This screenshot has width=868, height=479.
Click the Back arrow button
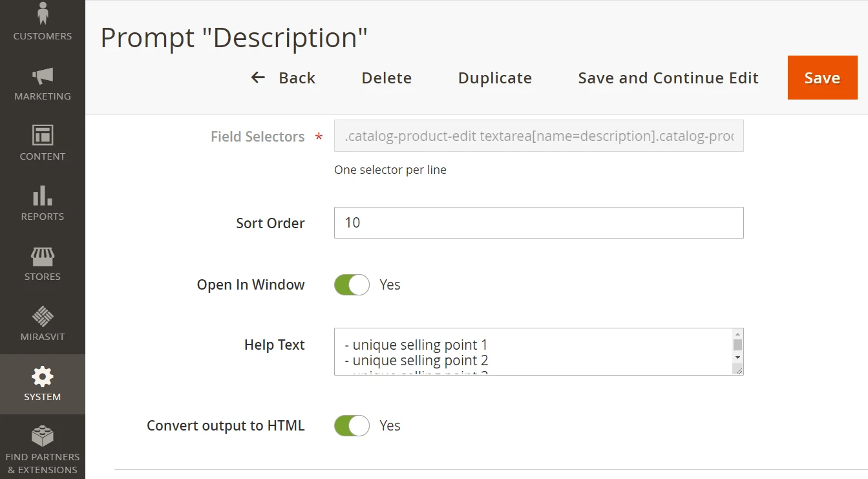(283, 78)
